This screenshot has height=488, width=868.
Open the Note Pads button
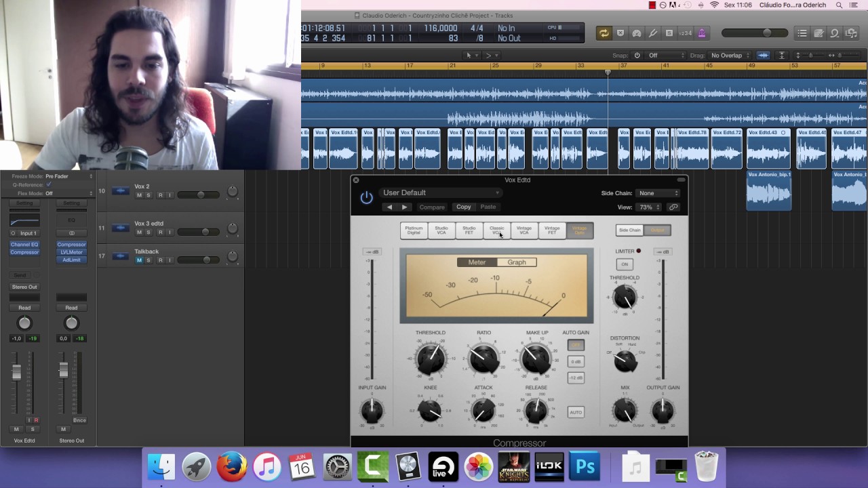[818, 33]
